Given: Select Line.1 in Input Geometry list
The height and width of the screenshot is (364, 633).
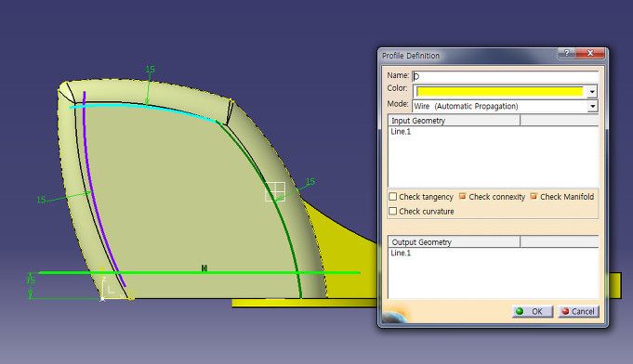Looking at the screenshot, I should (401, 132).
